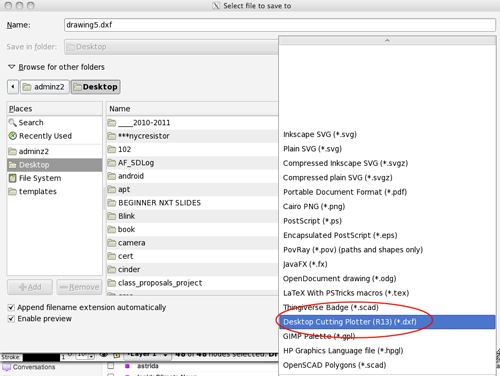
Task: Go to adminz2 folder in path bar
Action: coord(45,87)
